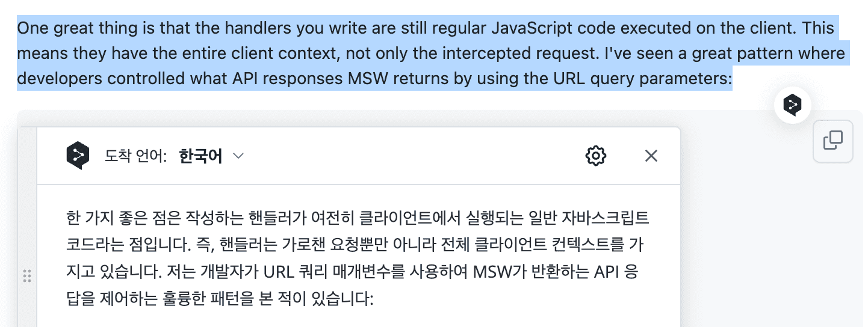Image resolution: width=868 pixels, height=327 pixels.
Task: Close the DeepL translation popup
Action: [x=651, y=156]
